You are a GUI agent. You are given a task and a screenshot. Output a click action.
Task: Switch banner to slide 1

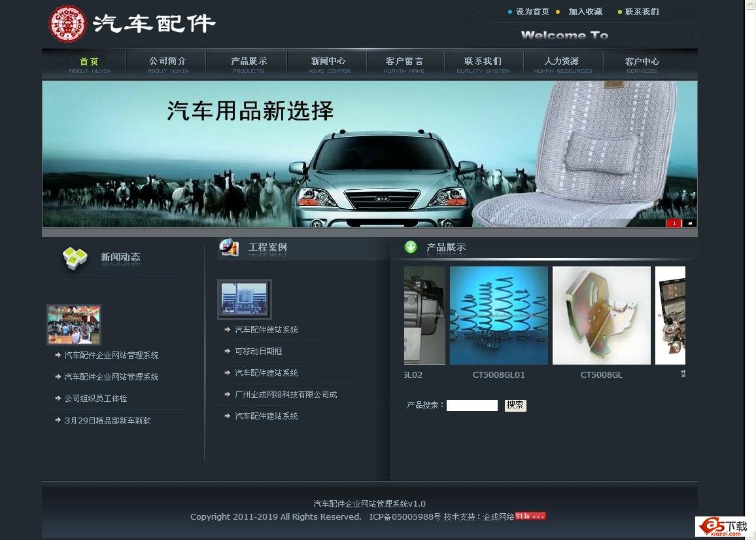[674, 223]
